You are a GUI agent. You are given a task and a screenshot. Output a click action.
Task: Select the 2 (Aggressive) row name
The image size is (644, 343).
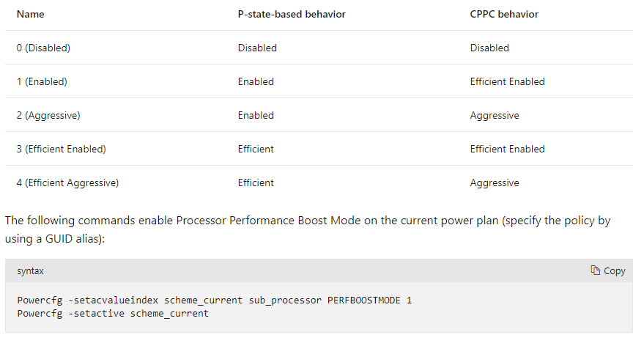[48, 115]
